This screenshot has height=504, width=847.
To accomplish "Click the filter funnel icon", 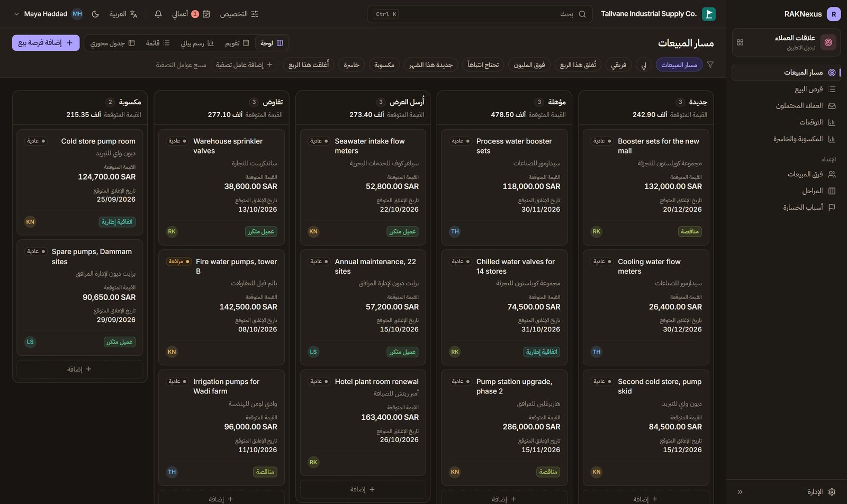I will click(x=710, y=65).
